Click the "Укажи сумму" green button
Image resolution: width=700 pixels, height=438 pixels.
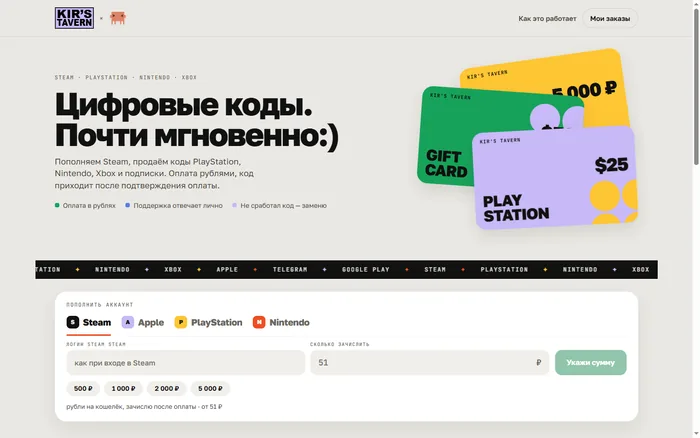point(591,363)
